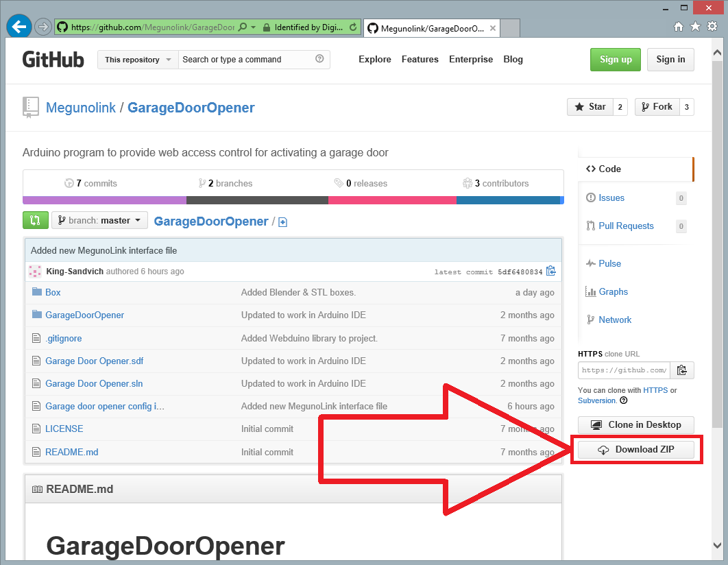Screen dimensions: 728x565
Task: Open Garage Door Opener.sdf file
Action: click(x=94, y=361)
